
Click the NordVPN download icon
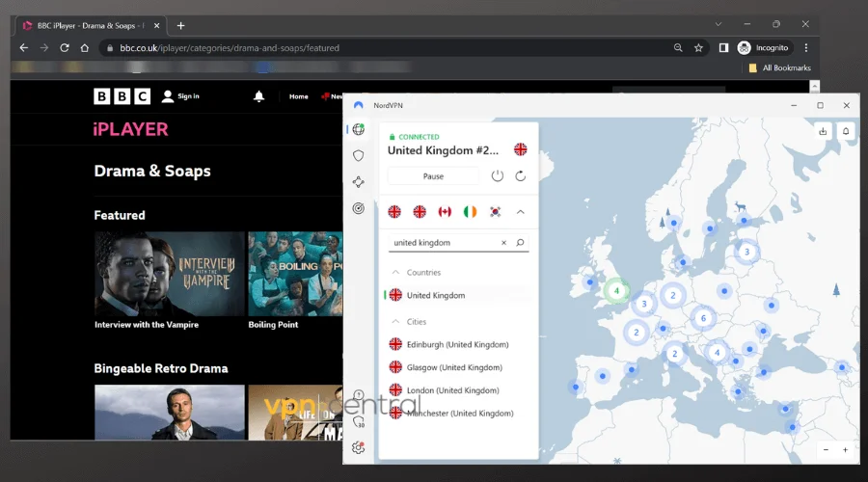pos(823,131)
